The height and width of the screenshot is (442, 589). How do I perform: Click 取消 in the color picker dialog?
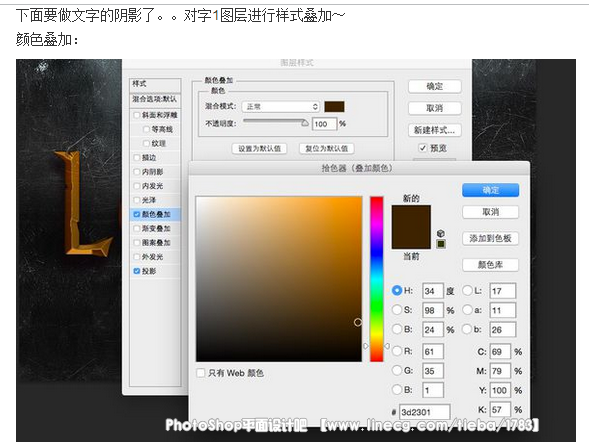pyautogui.click(x=490, y=212)
